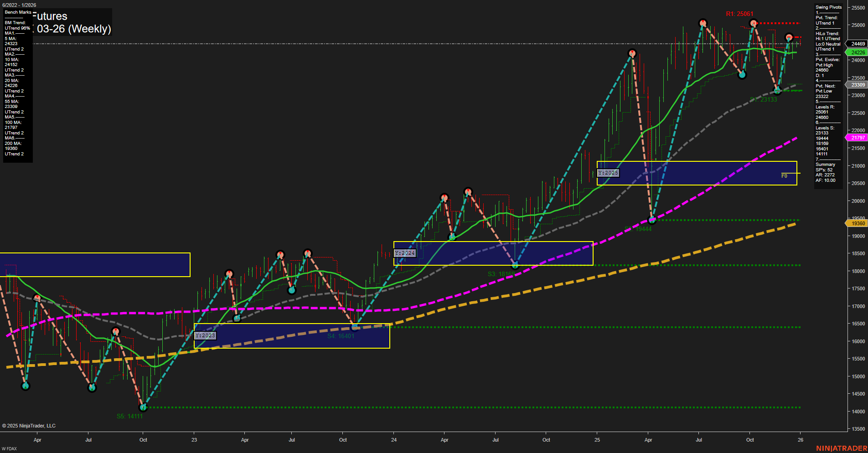The width and height of the screenshot is (868, 453).
Task: Click the S5: 14111 support level label
Action: pyautogui.click(x=130, y=416)
